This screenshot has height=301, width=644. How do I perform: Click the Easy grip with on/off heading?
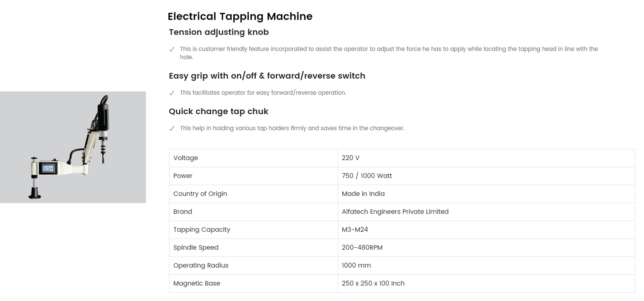pos(267,76)
